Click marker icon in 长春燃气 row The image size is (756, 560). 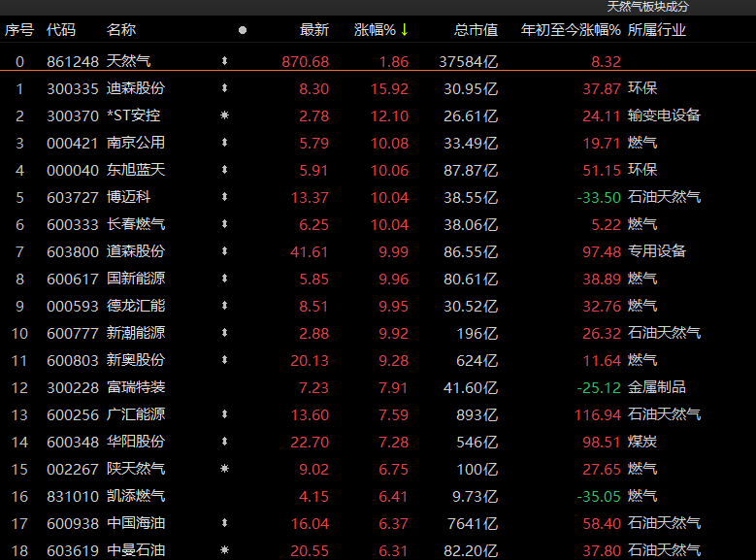[224, 224]
